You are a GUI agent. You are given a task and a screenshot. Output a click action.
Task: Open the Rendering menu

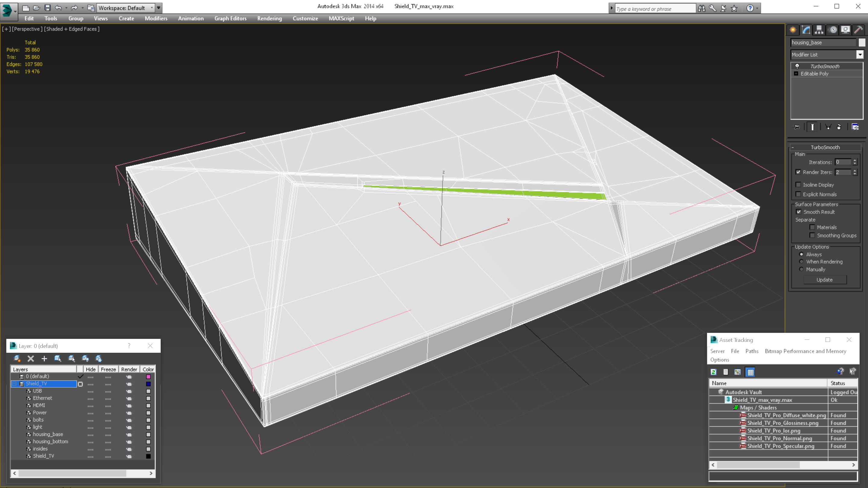pyautogui.click(x=269, y=18)
